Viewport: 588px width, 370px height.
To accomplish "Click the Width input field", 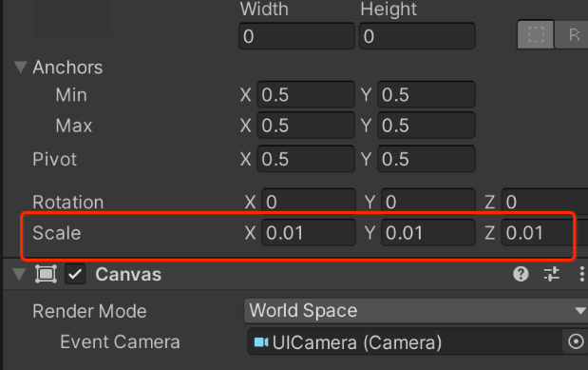I will [296, 36].
